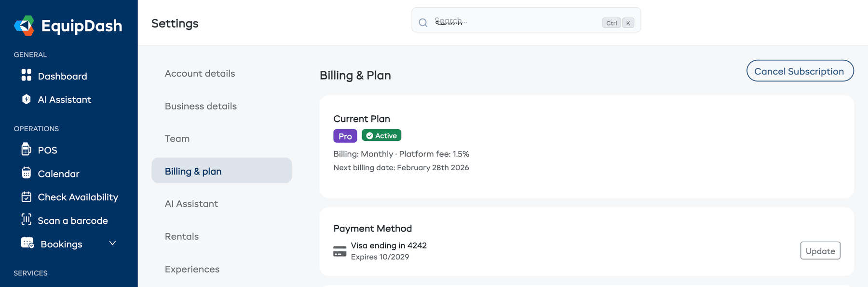Click the Bookings icon in sidebar
This screenshot has height=287, width=868.
(27, 243)
